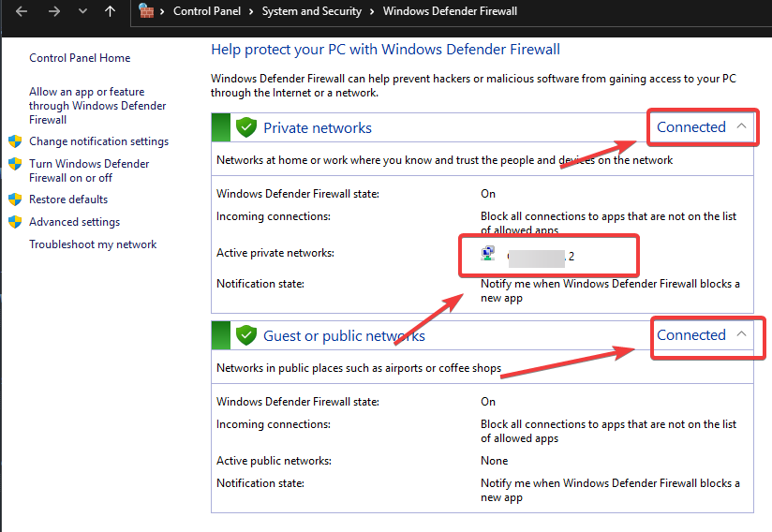Go back with the left arrow
772x532 pixels.
coord(22,11)
